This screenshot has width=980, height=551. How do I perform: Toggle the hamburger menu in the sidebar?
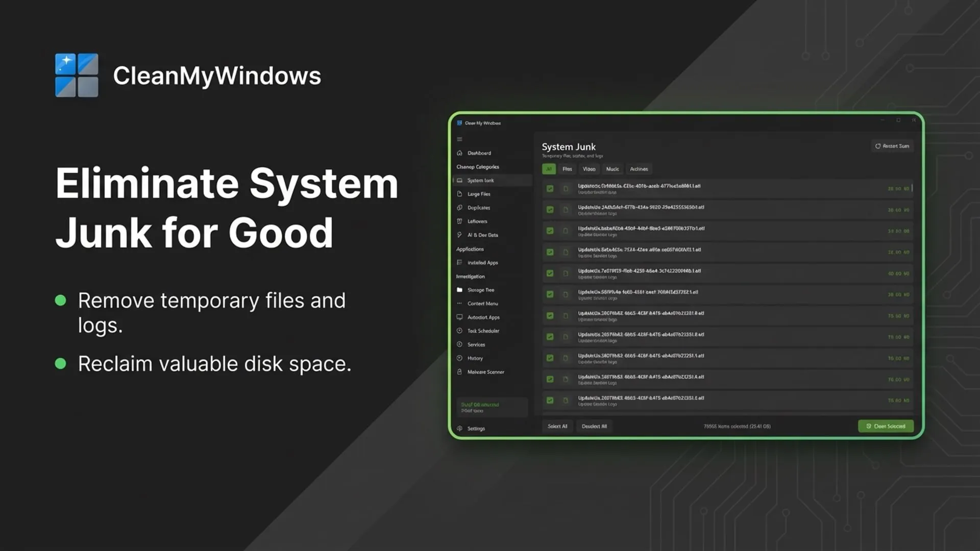[x=459, y=139]
